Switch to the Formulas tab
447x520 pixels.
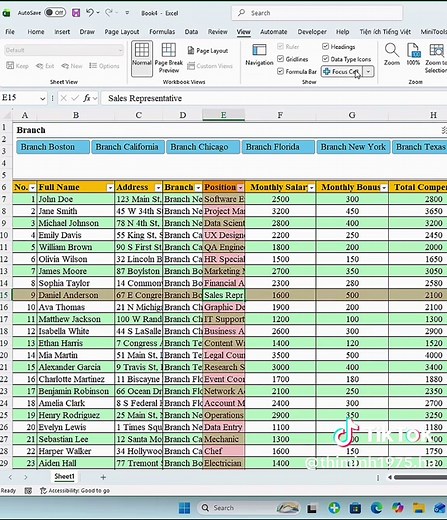pyautogui.click(x=162, y=32)
